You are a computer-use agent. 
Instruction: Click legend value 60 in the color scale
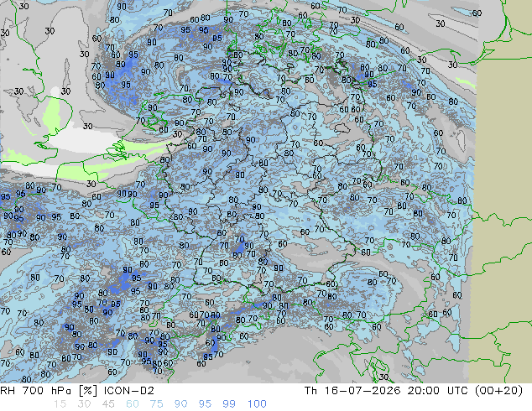(x=133, y=404)
